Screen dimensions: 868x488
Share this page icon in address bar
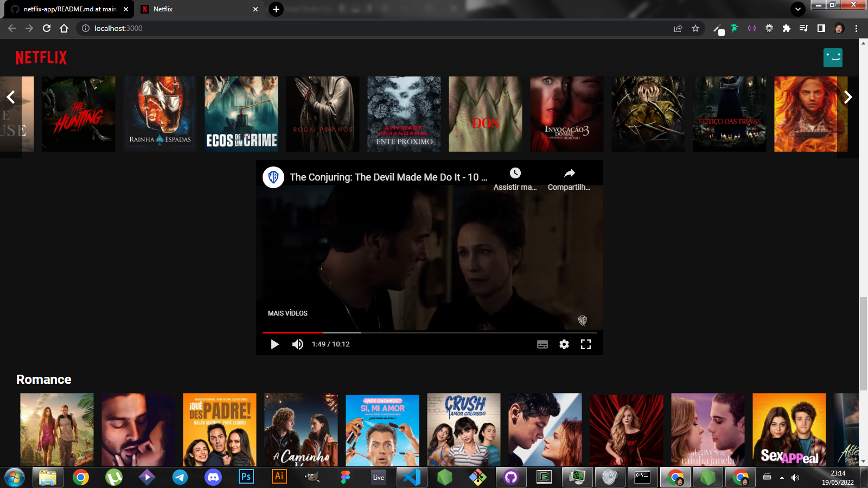[678, 28]
